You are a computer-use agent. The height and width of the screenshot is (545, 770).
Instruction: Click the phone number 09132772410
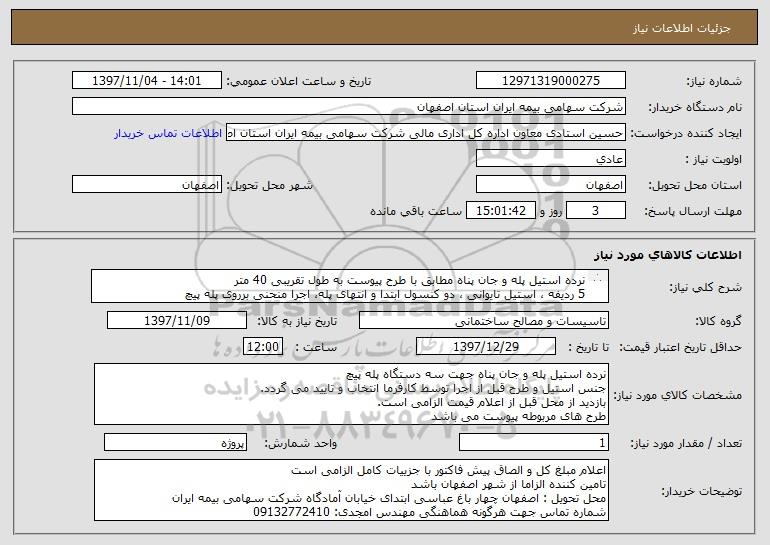tap(291, 513)
